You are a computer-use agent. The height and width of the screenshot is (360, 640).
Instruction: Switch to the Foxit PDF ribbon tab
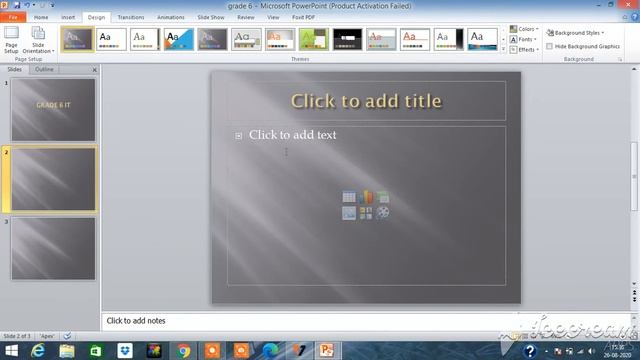303,17
